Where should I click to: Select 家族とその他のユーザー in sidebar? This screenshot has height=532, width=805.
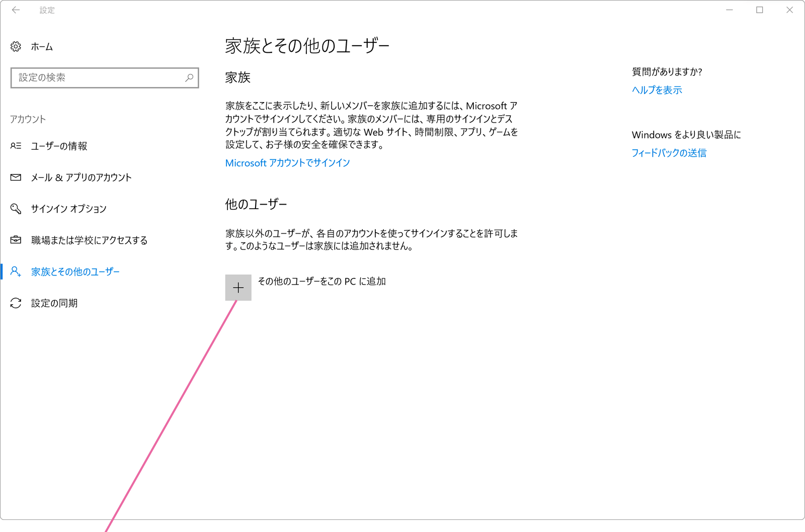point(75,272)
